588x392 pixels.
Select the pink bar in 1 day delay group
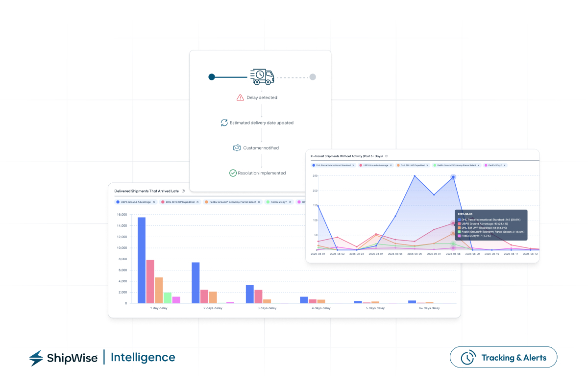pos(150,281)
